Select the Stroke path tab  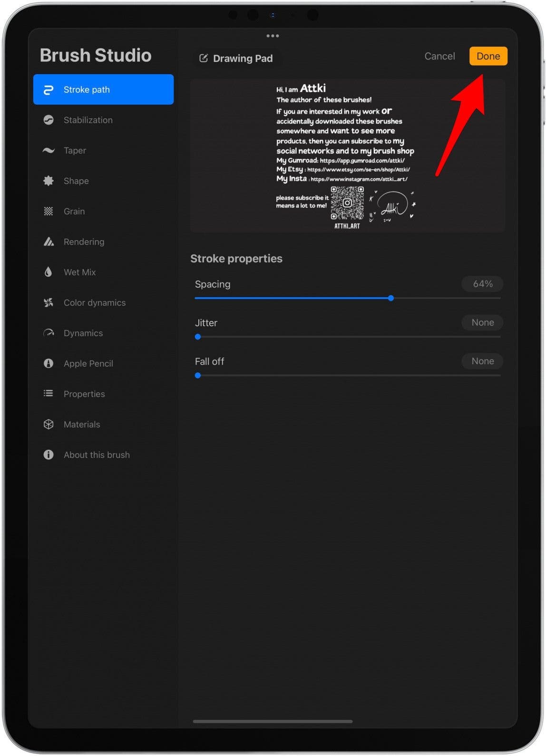tap(103, 89)
